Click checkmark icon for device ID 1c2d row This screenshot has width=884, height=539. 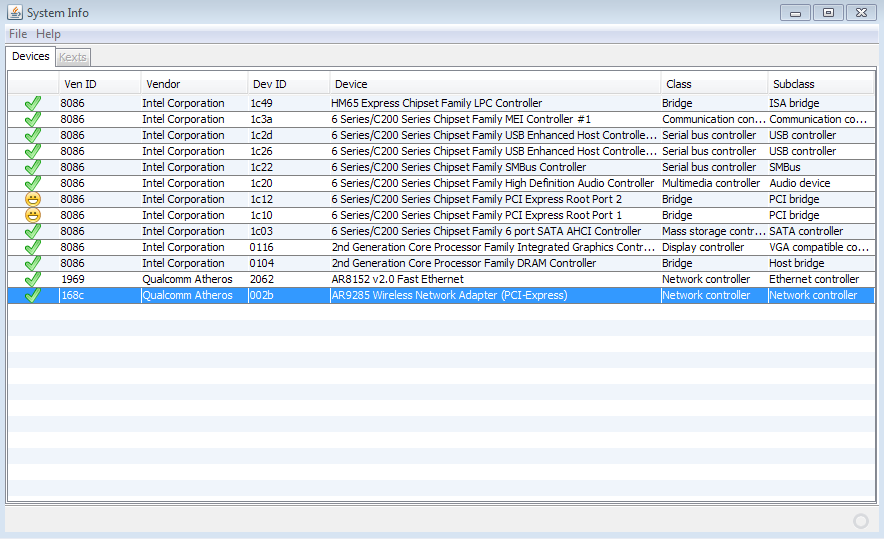click(33, 135)
